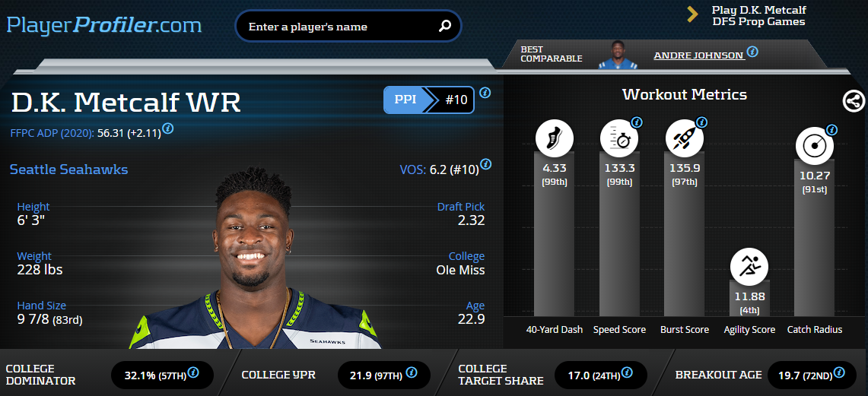Image resolution: width=868 pixels, height=396 pixels.
Task: Click the 40-Yard Dash shoe icon
Action: tap(554, 138)
